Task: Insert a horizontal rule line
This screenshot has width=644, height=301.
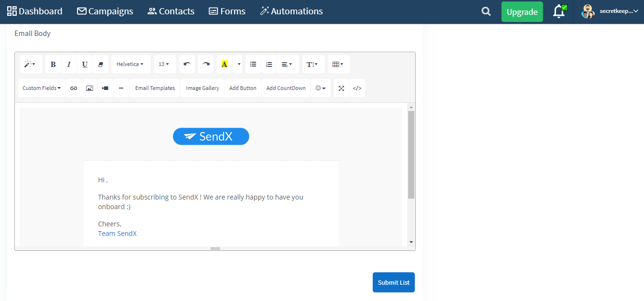Action: 121,88
